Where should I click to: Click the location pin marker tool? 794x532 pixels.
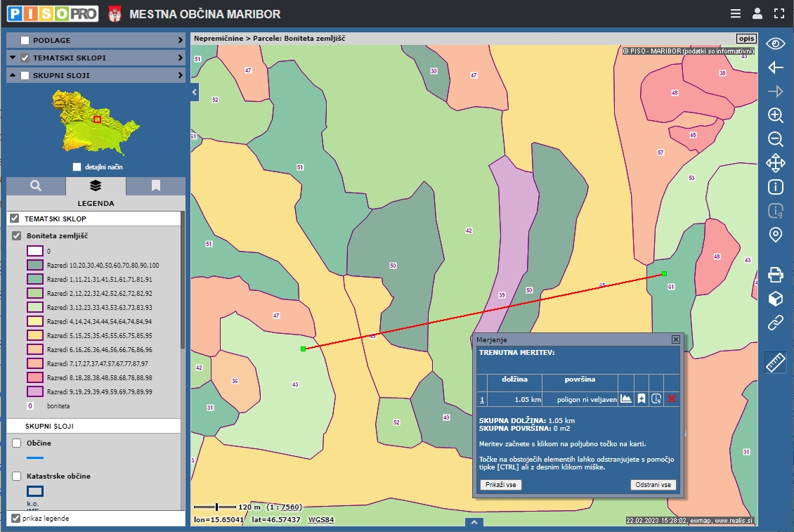tap(776, 235)
